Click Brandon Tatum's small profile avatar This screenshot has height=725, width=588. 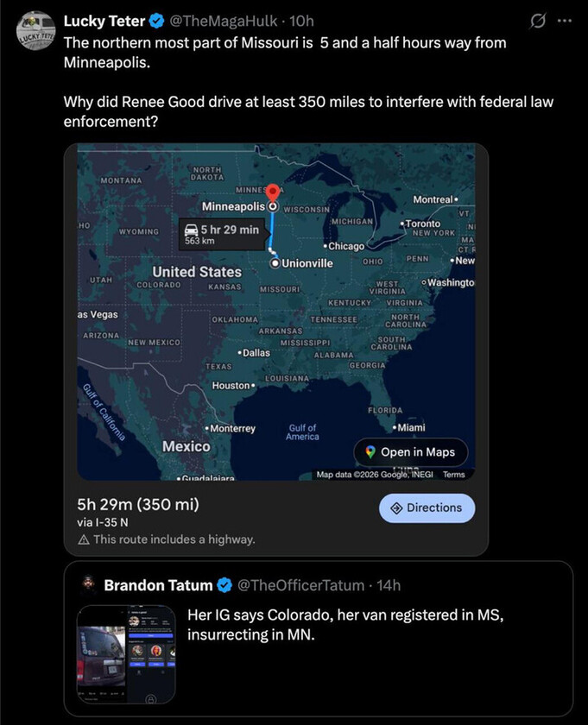pyautogui.click(x=88, y=586)
